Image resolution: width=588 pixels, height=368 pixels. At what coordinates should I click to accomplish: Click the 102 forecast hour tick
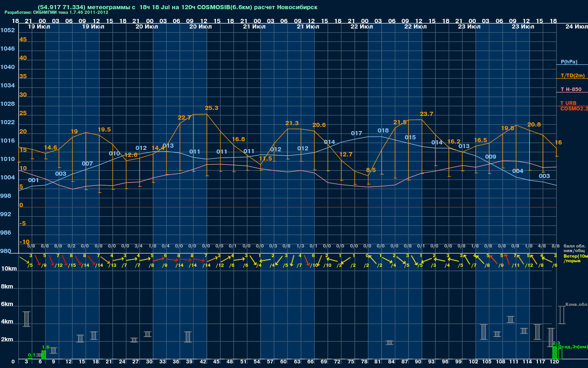[474, 362]
